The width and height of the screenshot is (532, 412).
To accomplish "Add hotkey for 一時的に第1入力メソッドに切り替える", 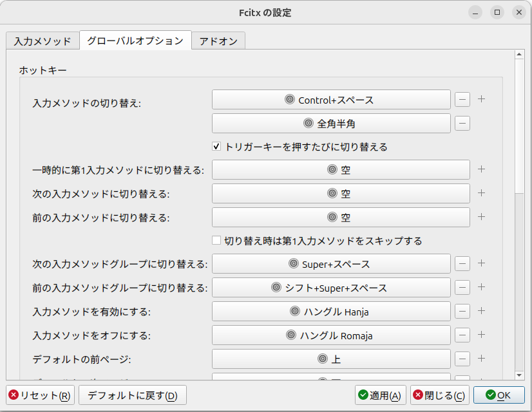I will [481, 170].
